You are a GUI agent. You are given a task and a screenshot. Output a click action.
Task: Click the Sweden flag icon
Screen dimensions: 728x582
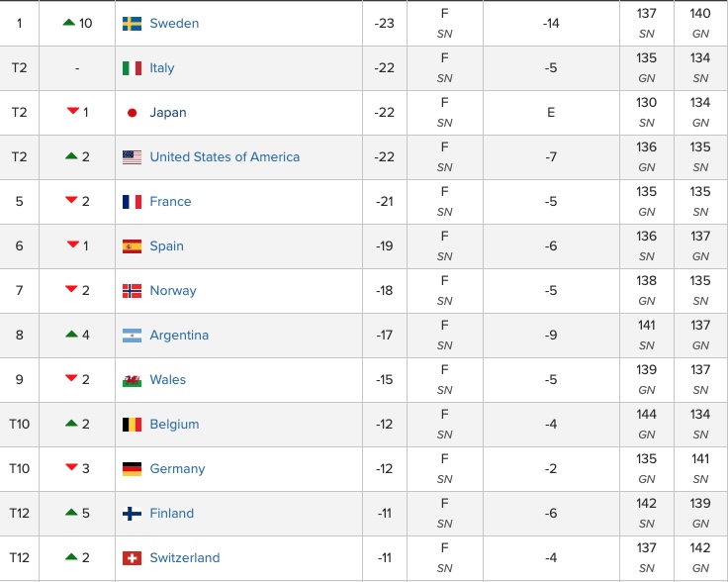coord(132,23)
